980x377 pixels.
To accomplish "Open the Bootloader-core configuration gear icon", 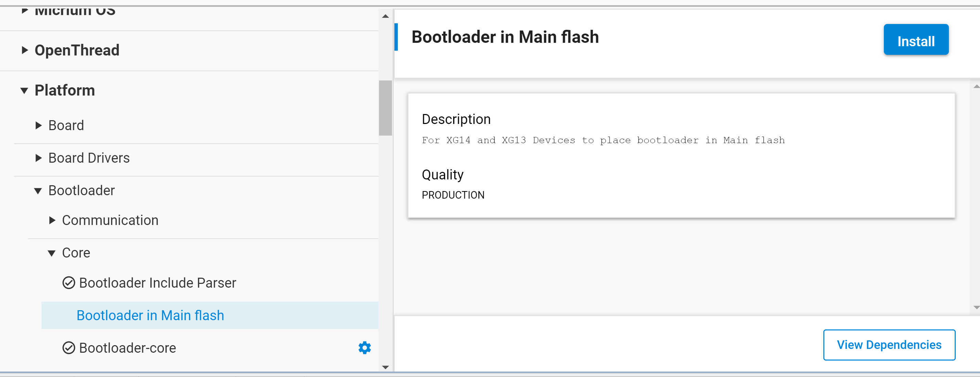I will point(364,347).
